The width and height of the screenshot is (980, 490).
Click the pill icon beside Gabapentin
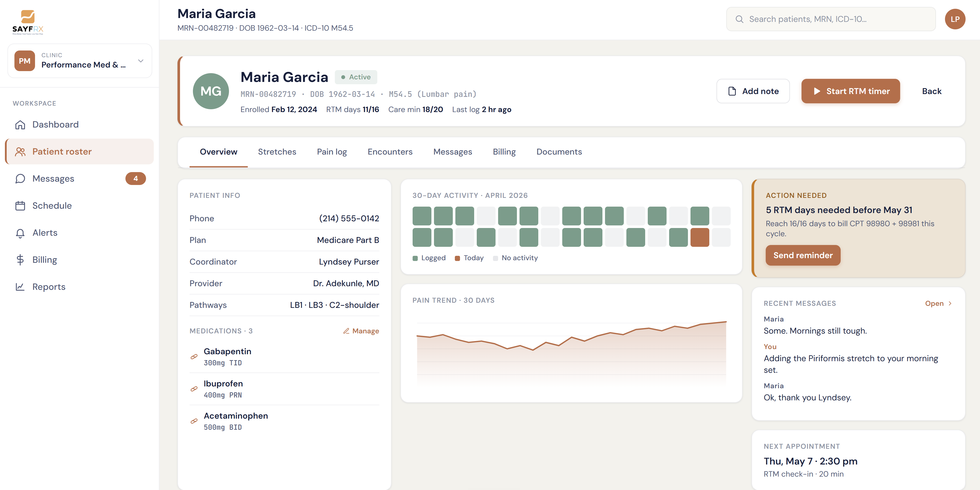(x=194, y=357)
